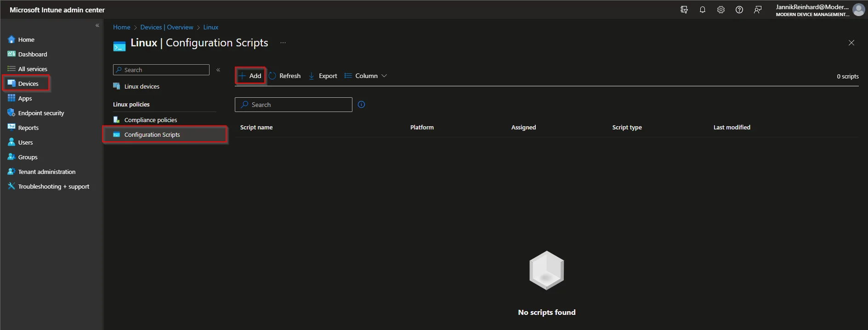Click Linux breadcrumb link
Screen dimensions: 868x330
coord(211,27)
